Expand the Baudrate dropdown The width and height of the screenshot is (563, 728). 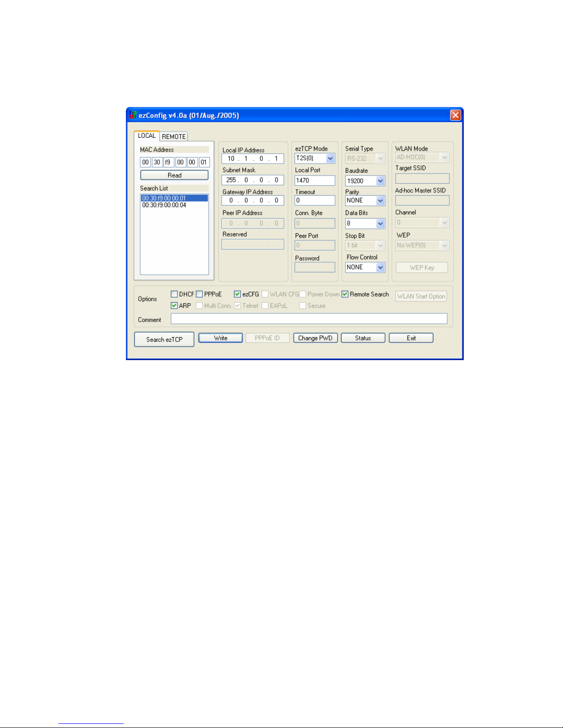[381, 181]
